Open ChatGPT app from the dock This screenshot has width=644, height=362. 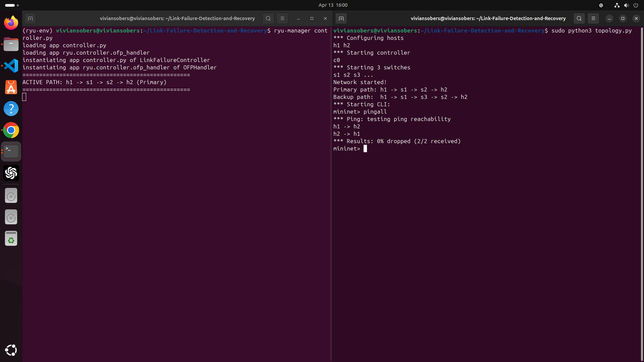coord(11,173)
